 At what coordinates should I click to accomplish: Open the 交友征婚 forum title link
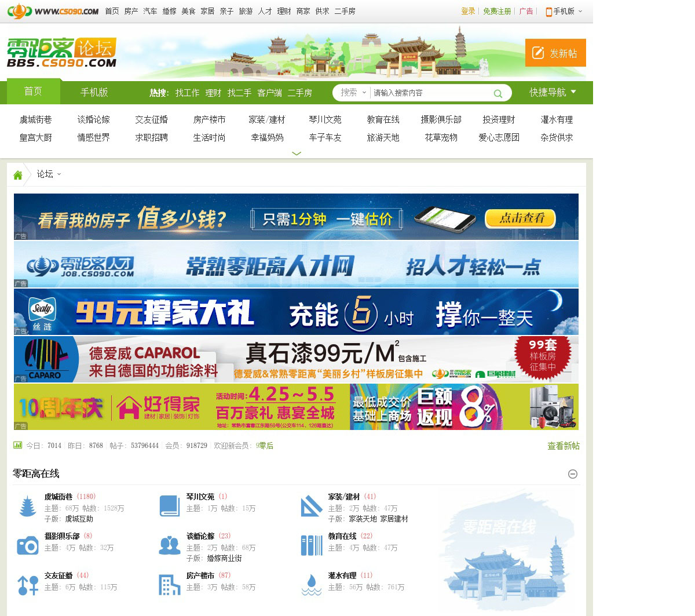point(58,575)
